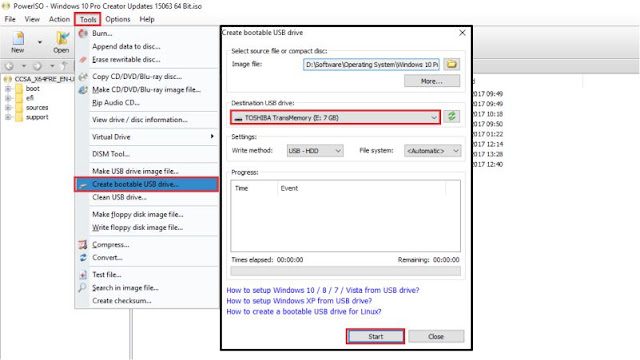Click the back navigation arrow icon
640x360 pixels.
coord(9,66)
